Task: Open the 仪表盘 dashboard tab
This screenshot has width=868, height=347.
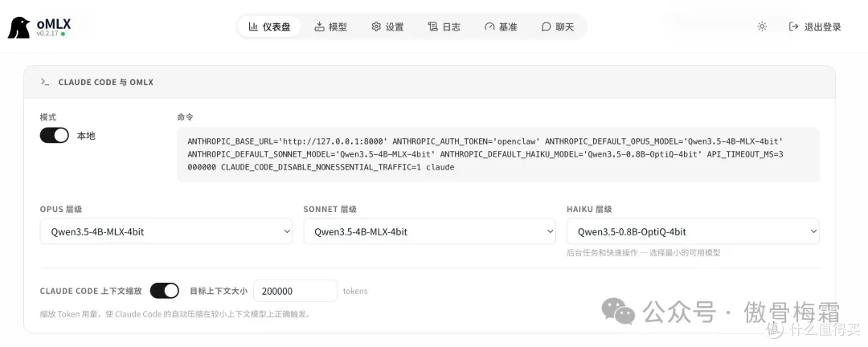Action: click(x=269, y=27)
